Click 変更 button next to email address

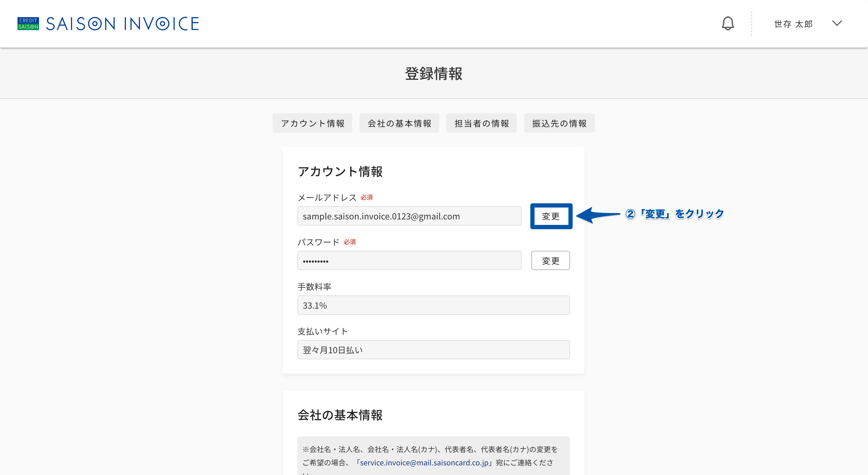click(551, 216)
